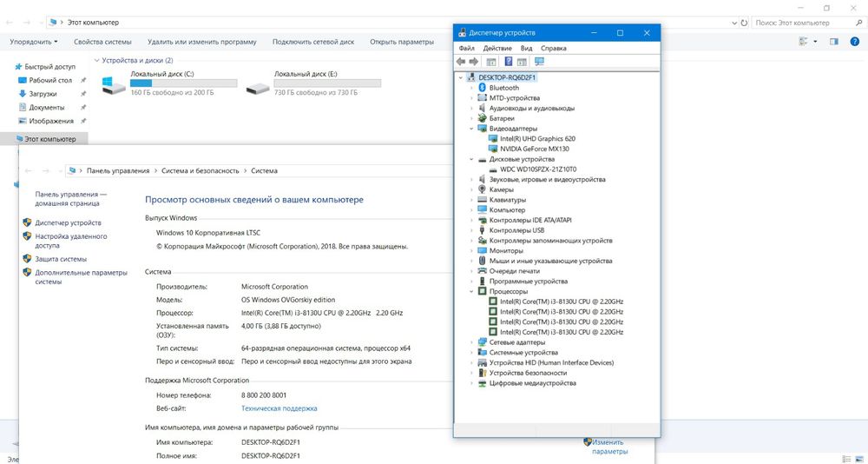Collapse the Видеоадаптеры category
The image size is (868, 464).
471,129
